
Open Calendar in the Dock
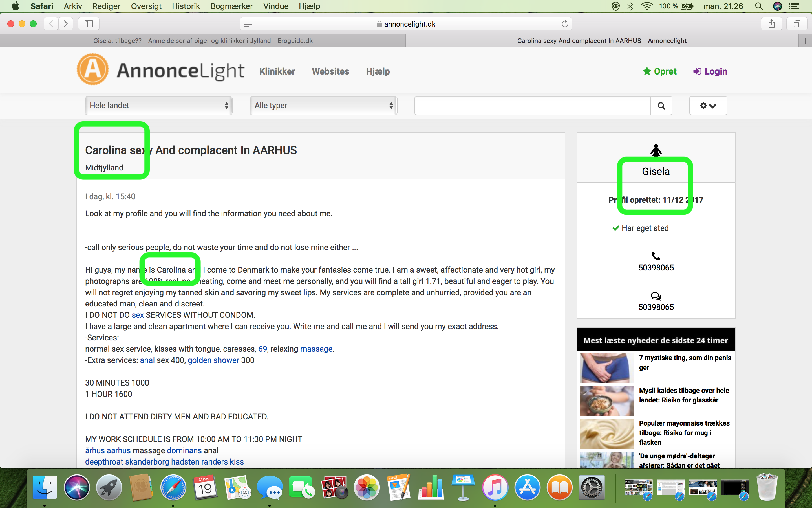click(x=205, y=487)
